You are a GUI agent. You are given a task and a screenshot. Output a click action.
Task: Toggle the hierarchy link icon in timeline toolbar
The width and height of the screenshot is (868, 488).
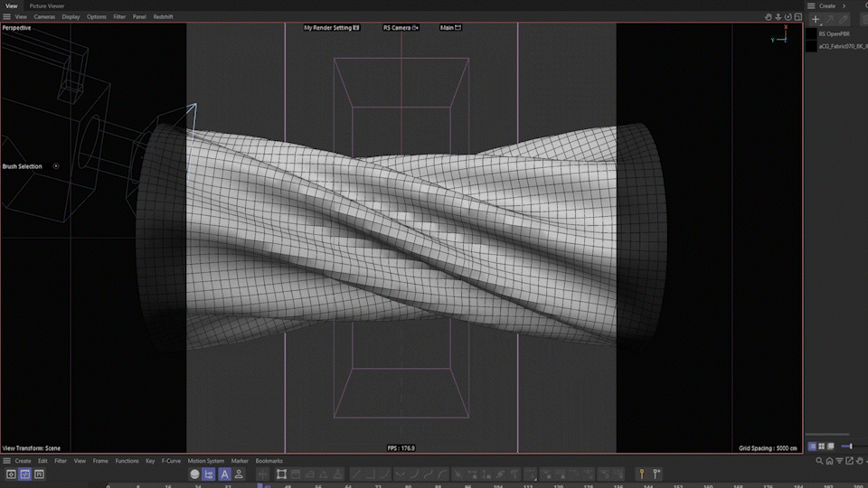click(209, 474)
